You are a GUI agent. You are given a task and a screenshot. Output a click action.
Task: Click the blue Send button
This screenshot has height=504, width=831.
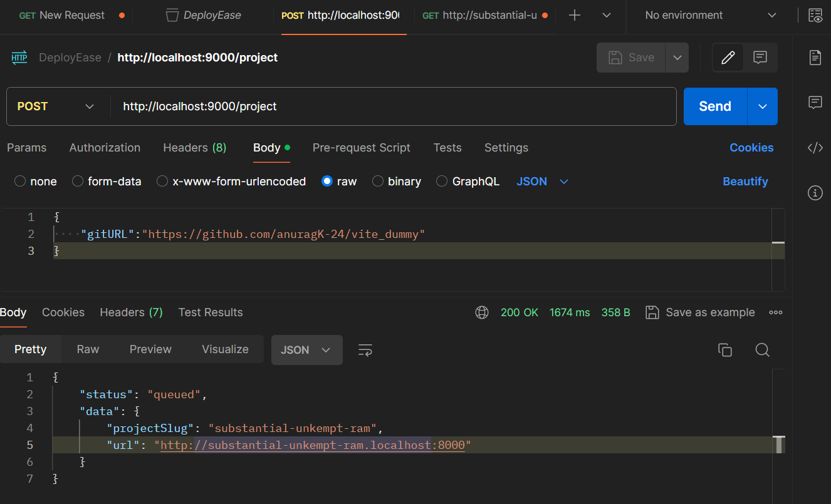[715, 106]
